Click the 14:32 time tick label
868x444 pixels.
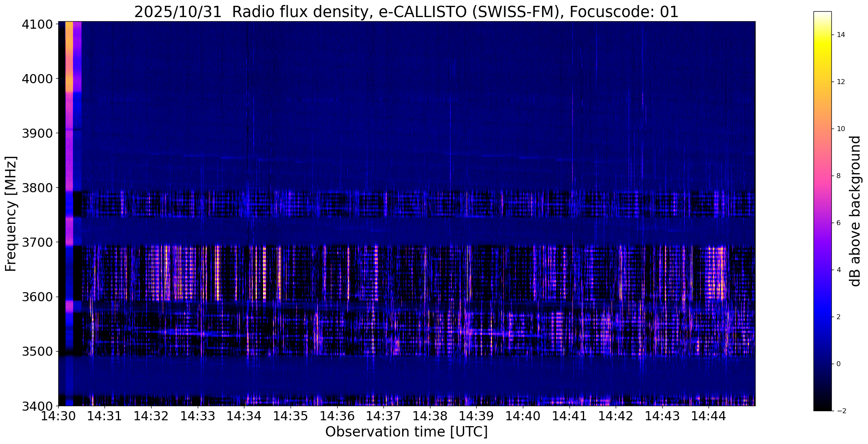[x=152, y=416]
